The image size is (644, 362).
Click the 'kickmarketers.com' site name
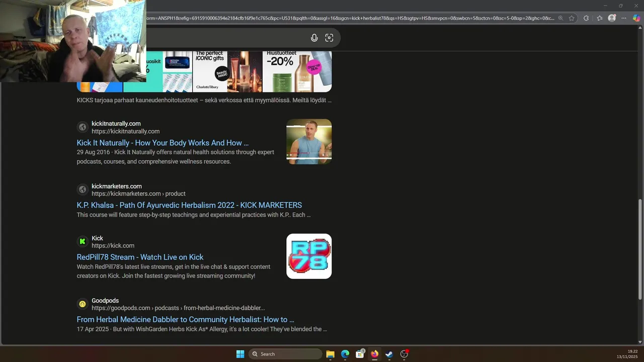(117, 186)
